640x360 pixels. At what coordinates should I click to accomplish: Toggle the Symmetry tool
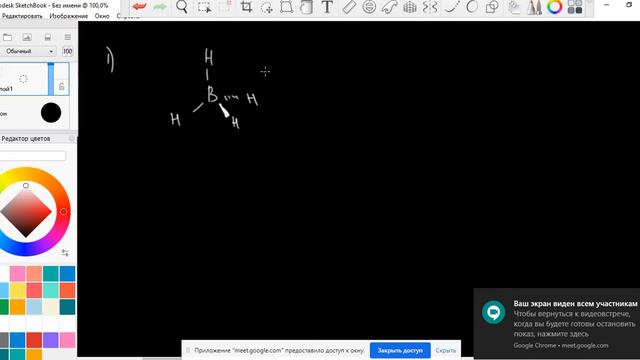click(430, 7)
